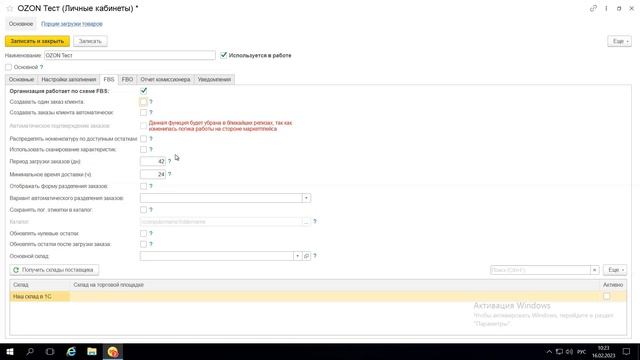This screenshot has height=360, width=640.
Task: Click the Наименование input field
Action: (129, 55)
